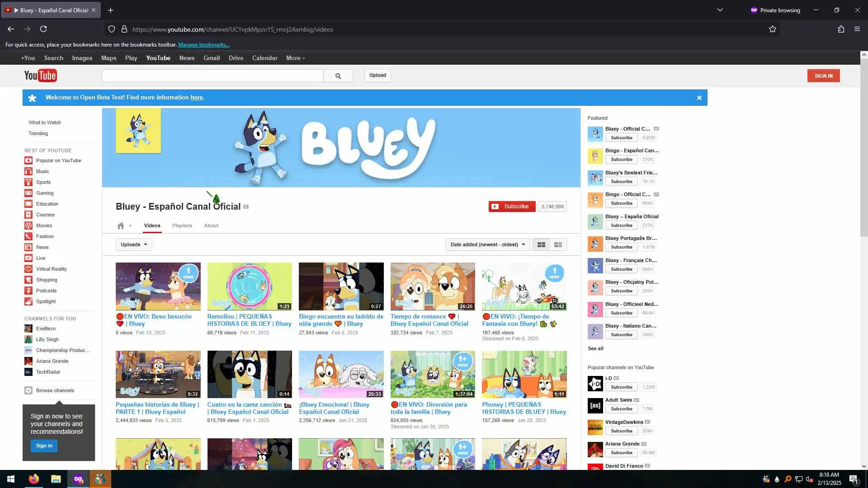Open the Remolino video thumbnail
868x488 pixels.
point(250,286)
